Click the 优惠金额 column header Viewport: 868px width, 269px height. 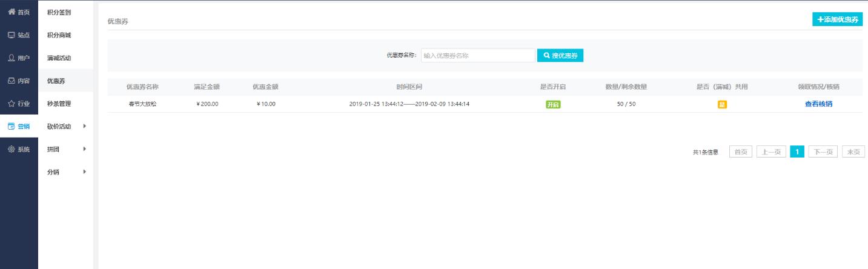[x=266, y=87]
